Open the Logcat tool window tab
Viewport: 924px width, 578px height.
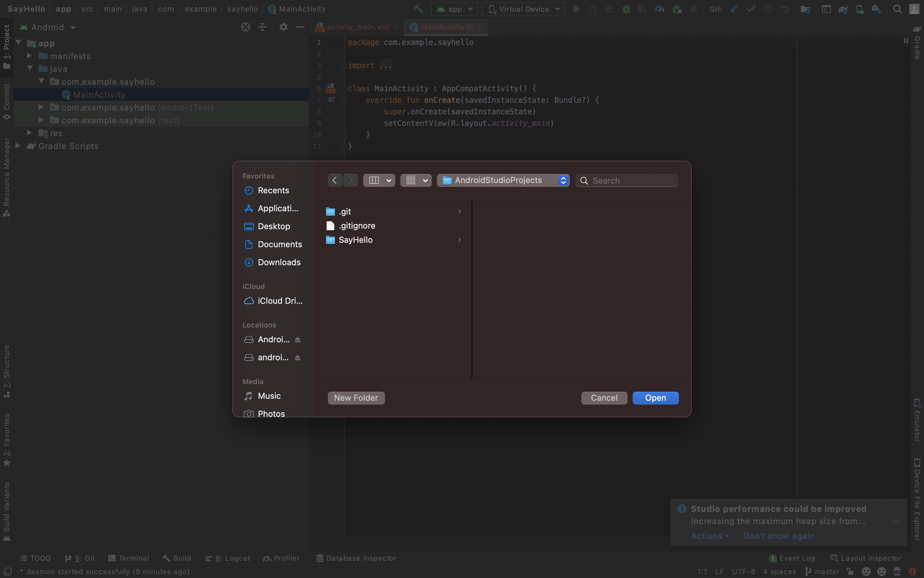point(227,558)
